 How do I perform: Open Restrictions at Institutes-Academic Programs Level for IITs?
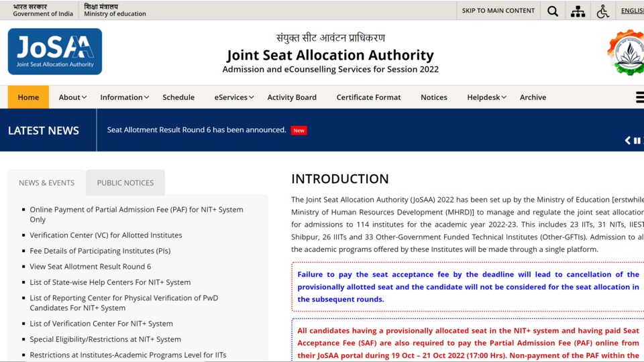(127, 355)
